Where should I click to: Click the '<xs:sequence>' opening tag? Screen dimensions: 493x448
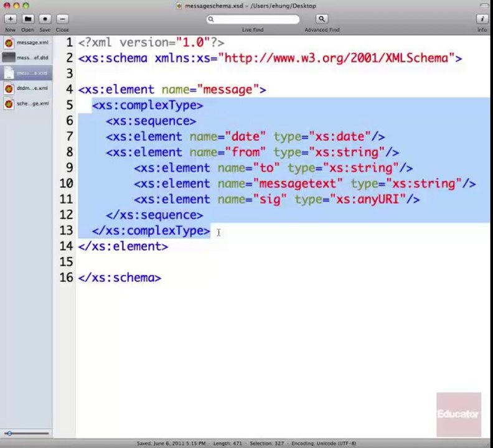(151, 121)
